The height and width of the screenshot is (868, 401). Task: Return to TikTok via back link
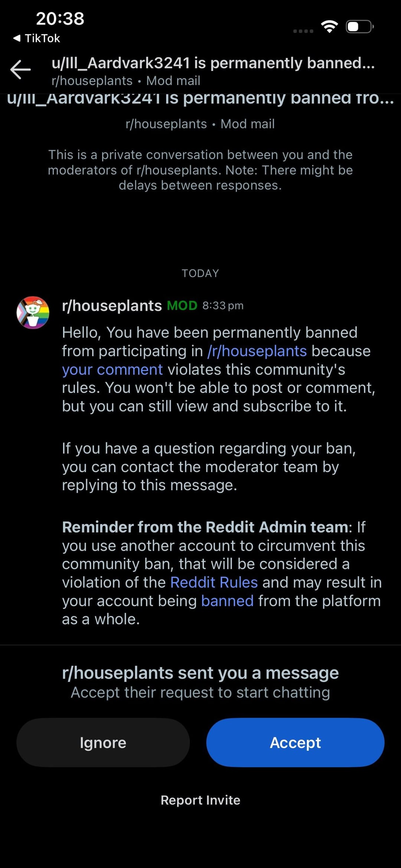[x=37, y=38]
